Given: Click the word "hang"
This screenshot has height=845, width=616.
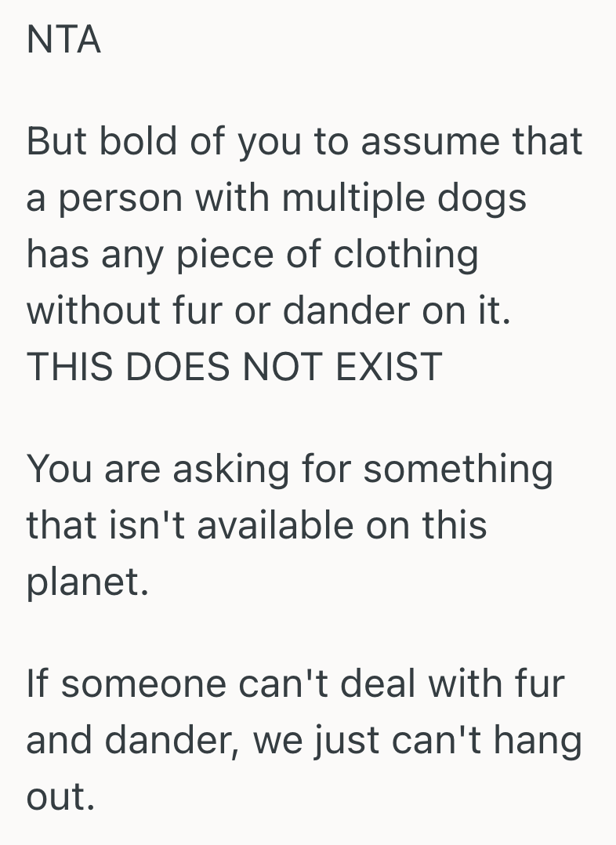Looking at the screenshot, I should click(542, 740).
